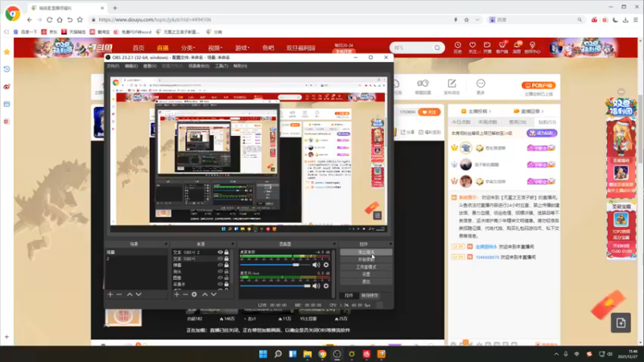644x362 pixels.
Task: Add a new scene with the plus icon
Action: pyautogui.click(x=110, y=294)
